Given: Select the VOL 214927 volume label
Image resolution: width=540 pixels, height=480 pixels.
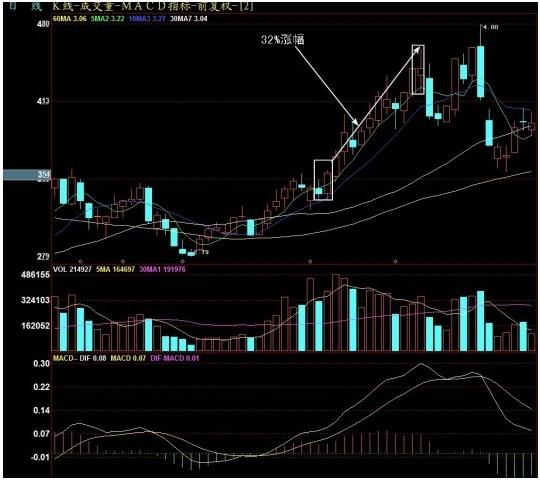Looking at the screenshot, I should [x=72, y=269].
